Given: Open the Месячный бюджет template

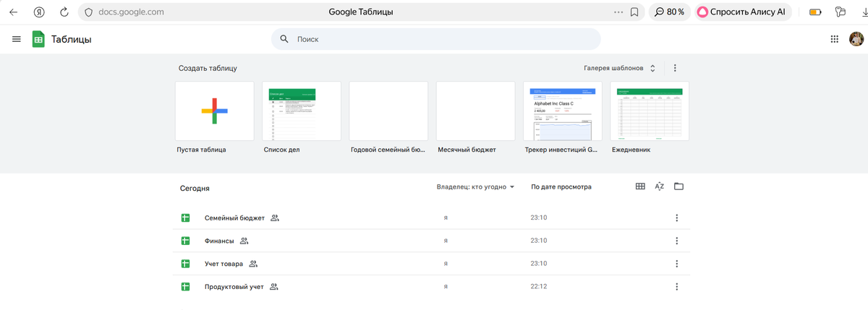Looking at the screenshot, I should tap(476, 111).
